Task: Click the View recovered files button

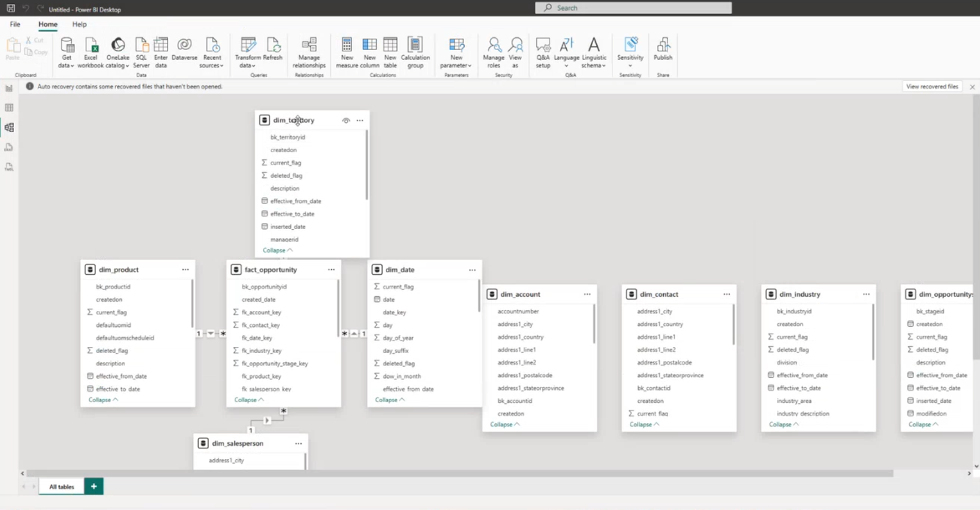Action: (x=932, y=87)
